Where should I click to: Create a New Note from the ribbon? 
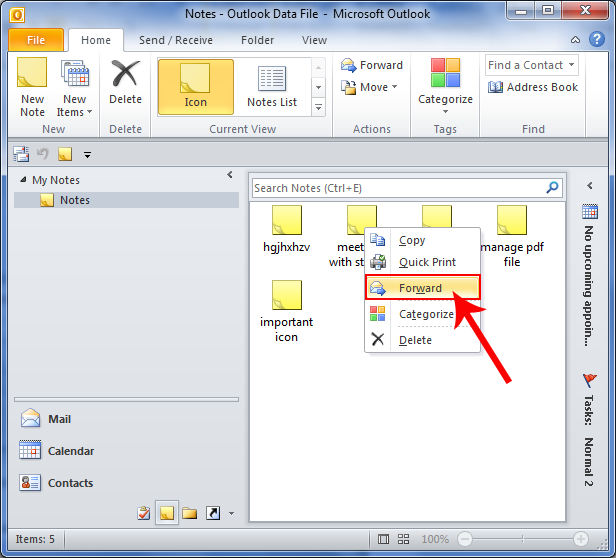tap(32, 87)
